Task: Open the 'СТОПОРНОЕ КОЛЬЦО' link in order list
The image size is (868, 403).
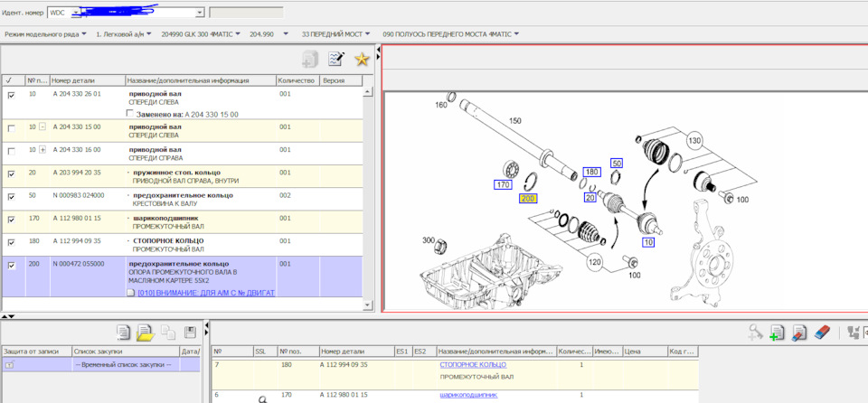Action: pos(472,364)
